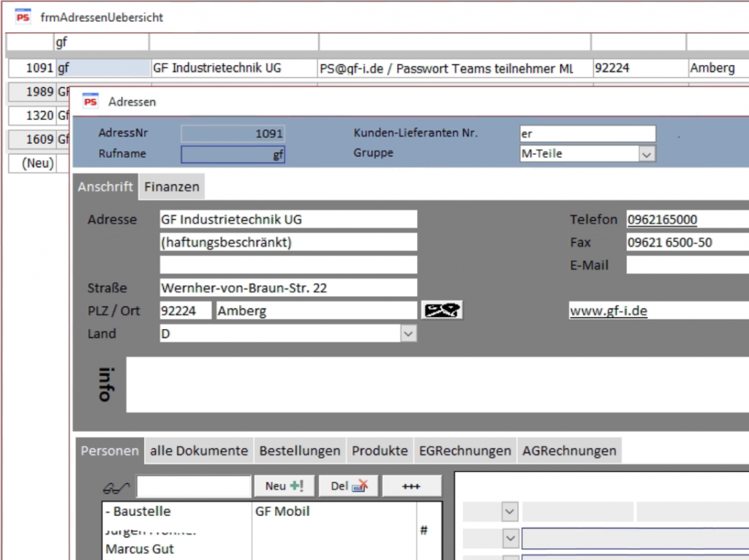Select the Personen tab
The image size is (749, 560).
pyautogui.click(x=110, y=450)
